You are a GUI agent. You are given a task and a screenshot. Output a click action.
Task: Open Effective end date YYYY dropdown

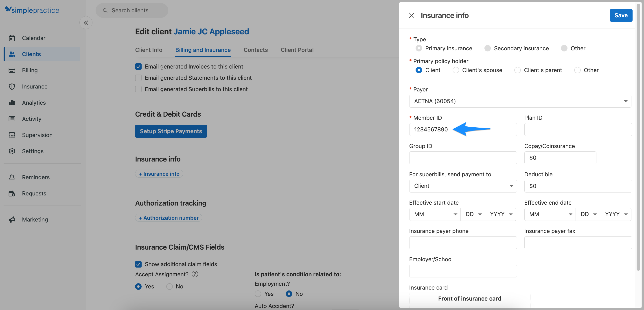pyautogui.click(x=616, y=214)
